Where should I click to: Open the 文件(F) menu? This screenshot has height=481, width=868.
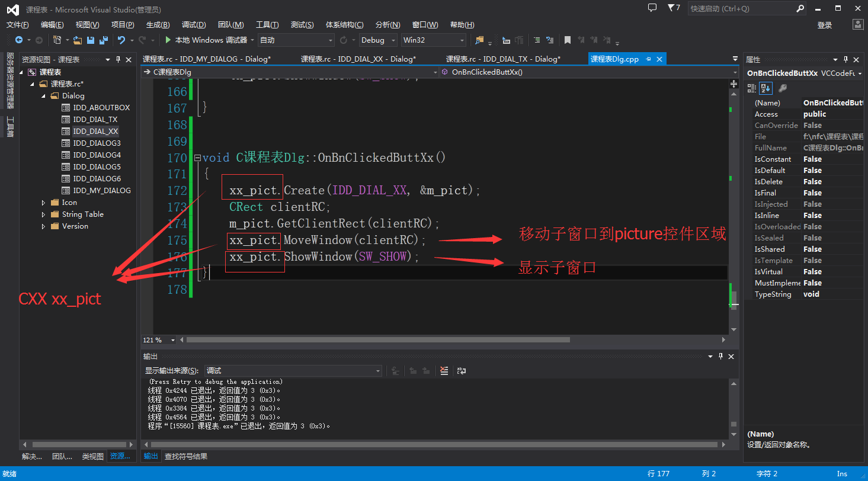(17, 25)
